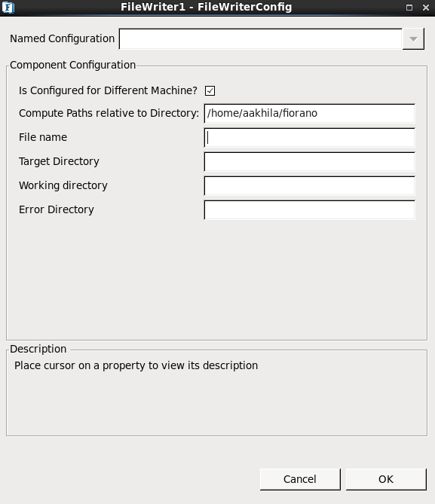Click the Error Directory input box
The height and width of the screenshot is (504, 435).
pos(310,210)
